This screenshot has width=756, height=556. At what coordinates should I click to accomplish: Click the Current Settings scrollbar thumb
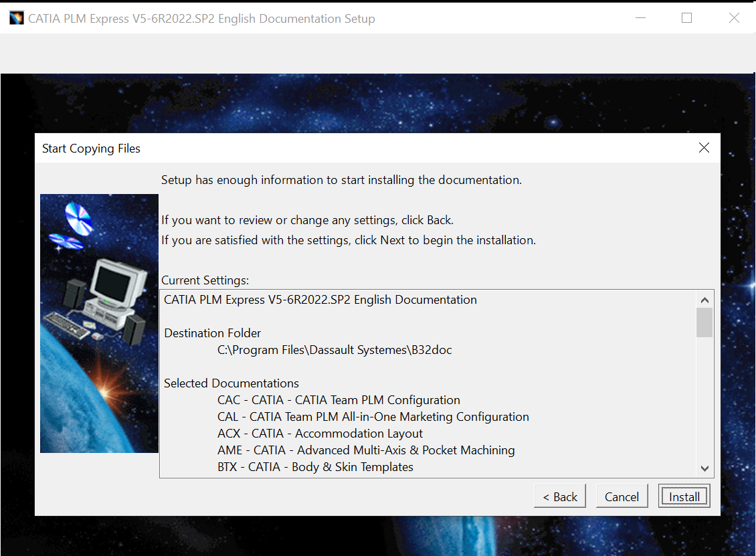704,322
